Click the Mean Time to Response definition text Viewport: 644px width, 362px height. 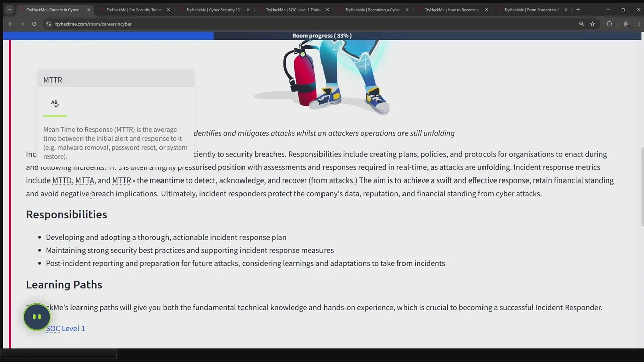click(115, 143)
